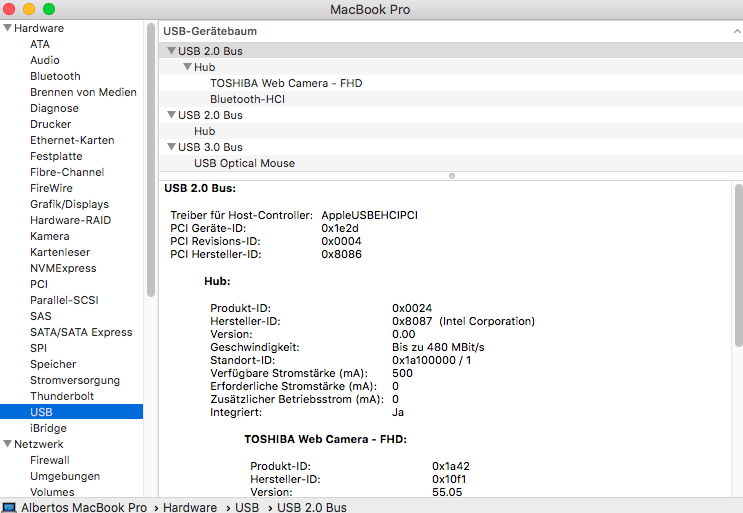743x513 pixels.
Task: Select Grafik/Displays in the sidebar
Action: click(69, 204)
